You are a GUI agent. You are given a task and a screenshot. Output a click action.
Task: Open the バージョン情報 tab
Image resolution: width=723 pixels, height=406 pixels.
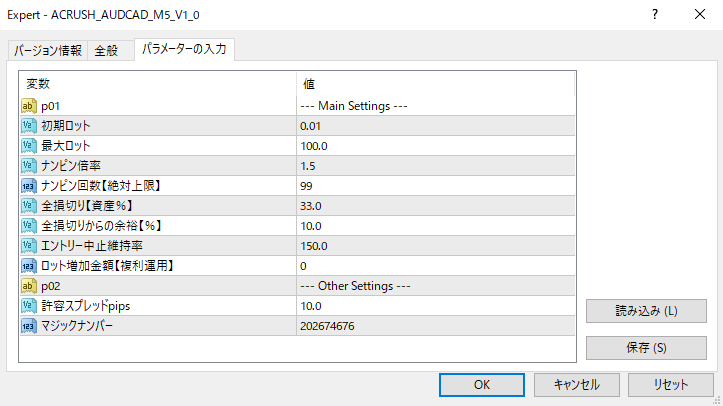[47, 51]
